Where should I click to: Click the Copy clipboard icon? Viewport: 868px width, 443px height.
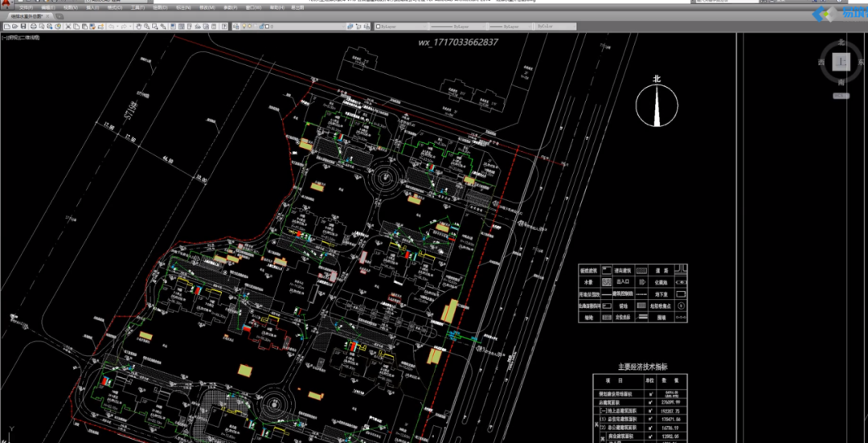(76, 27)
